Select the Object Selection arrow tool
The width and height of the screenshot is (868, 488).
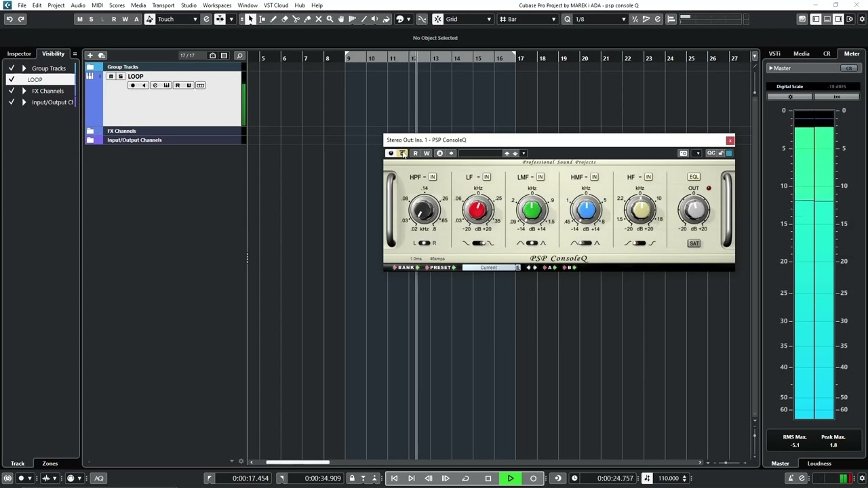pos(250,19)
